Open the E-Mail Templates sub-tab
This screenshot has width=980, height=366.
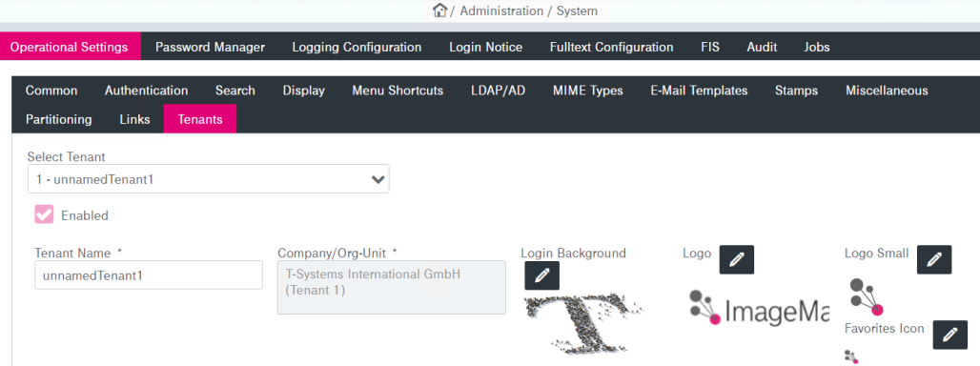[699, 91]
